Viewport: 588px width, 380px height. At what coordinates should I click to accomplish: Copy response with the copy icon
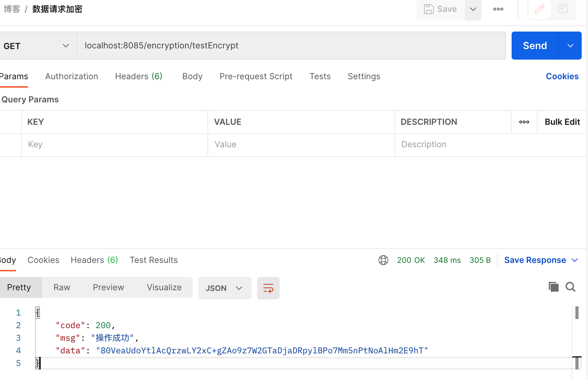point(553,287)
